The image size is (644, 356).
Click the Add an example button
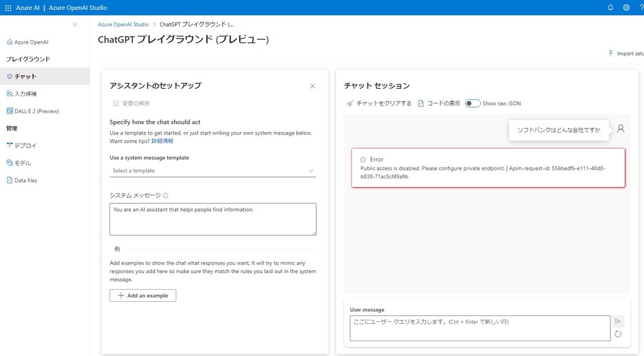coord(142,295)
